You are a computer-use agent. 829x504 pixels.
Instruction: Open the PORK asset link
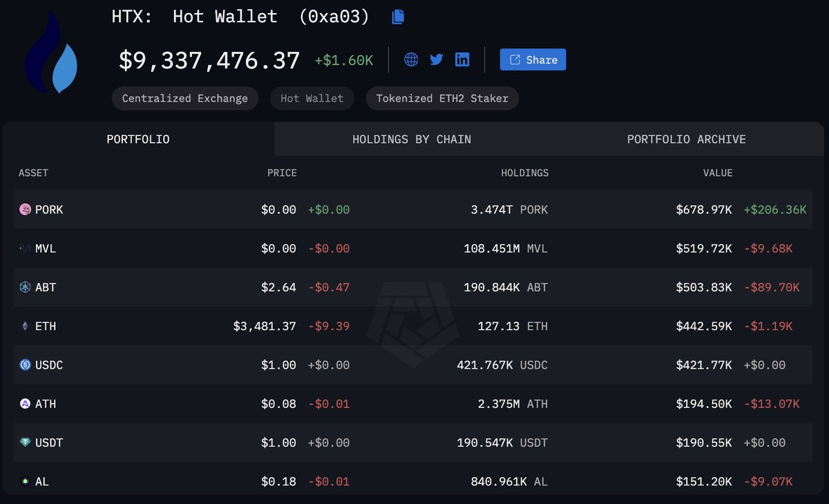point(49,209)
